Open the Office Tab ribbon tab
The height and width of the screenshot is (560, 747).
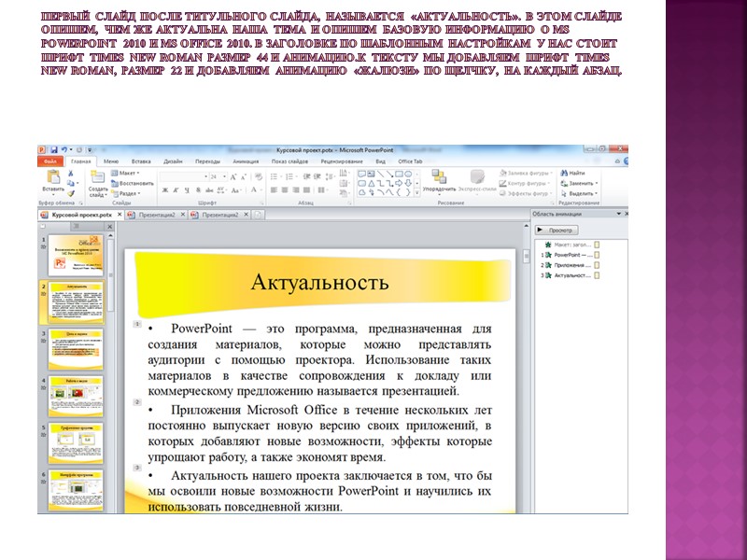(x=410, y=161)
